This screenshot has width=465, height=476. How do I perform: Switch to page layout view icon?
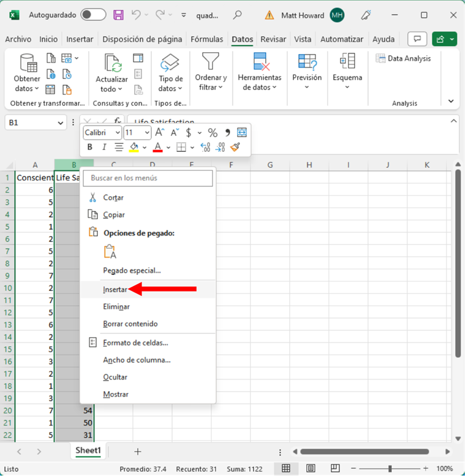(x=311, y=469)
